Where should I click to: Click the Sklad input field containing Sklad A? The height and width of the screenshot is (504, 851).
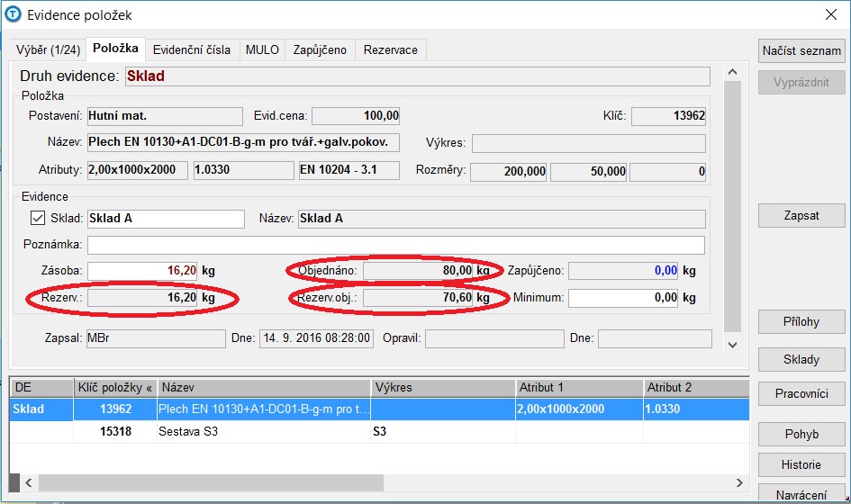[x=166, y=219]
